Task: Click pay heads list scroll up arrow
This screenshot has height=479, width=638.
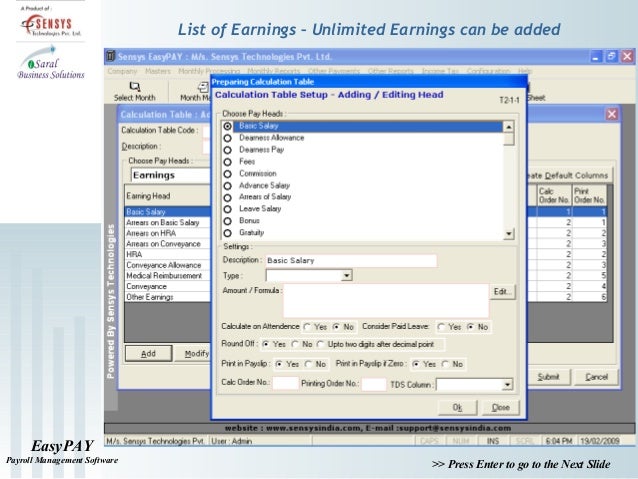Action: tap(509, 127)
